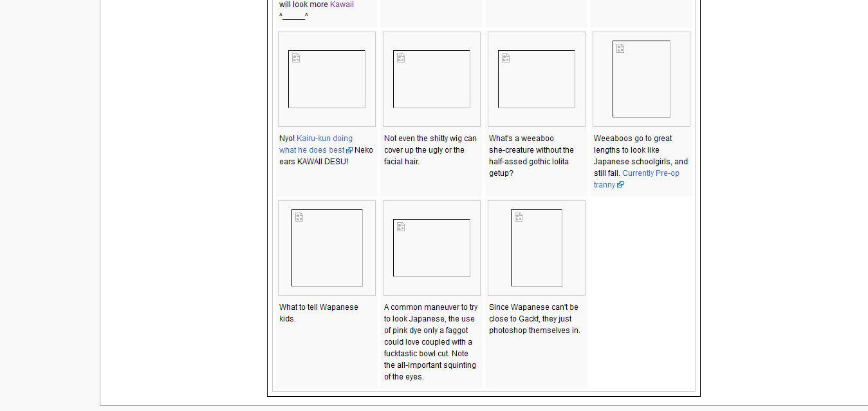The width and height of the screenshot is (868, 411).
Task: Open the tall thumbnail frame above schoolgirls caption
Action: pyautogui.click(x=642, y=81)
